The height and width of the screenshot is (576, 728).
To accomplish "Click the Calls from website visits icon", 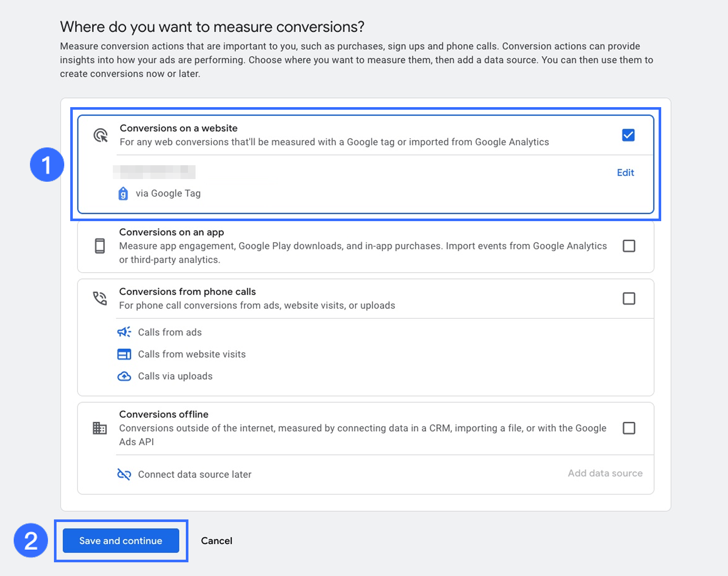I will point(124,354).
